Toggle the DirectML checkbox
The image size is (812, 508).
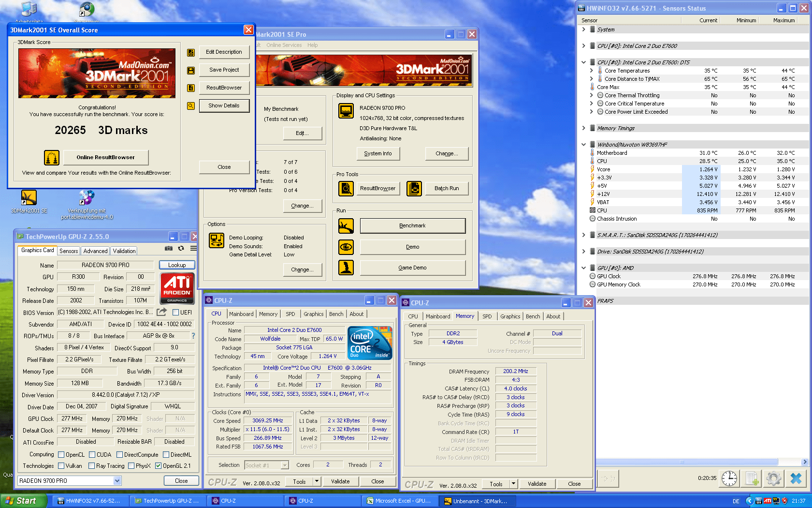click(166, 455)
